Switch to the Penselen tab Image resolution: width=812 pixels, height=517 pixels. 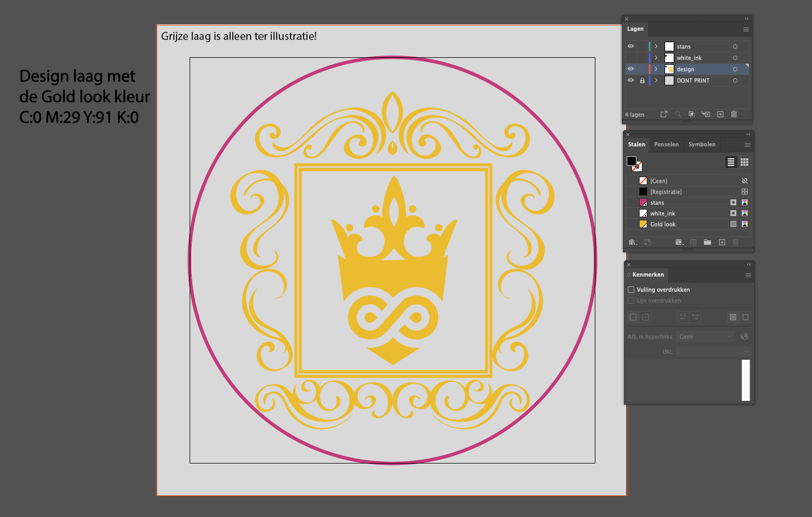pos(666,144)
